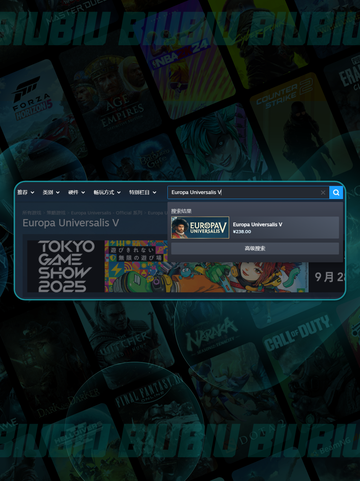Open the 特别栏目 menu
The image size is (360, 481).
143,192
